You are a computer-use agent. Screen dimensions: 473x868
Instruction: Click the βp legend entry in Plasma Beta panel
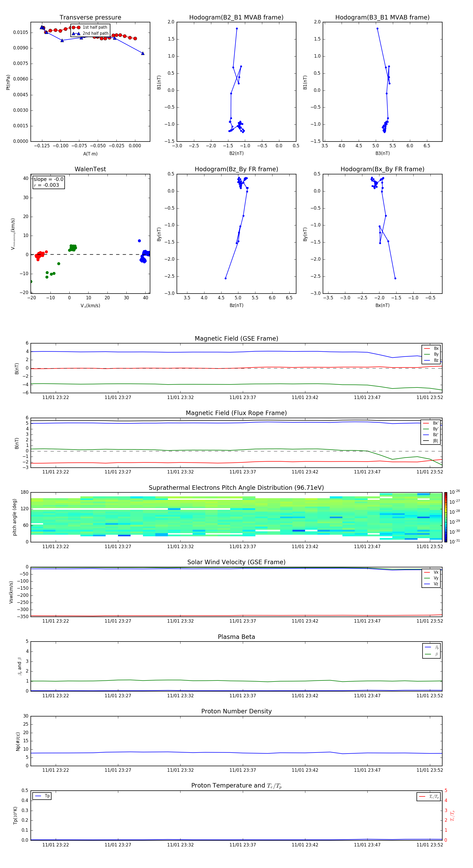click(431, 647)
